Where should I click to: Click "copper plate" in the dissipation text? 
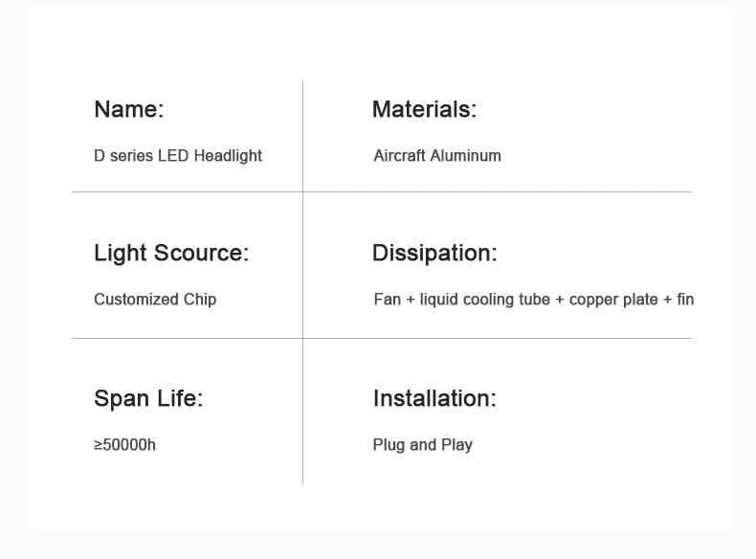pos(613,300)
